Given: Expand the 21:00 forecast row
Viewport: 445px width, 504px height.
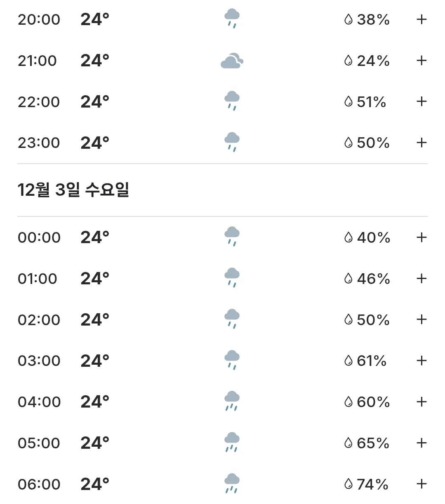Looking at the screenshot, I should (x=421, y=61).
